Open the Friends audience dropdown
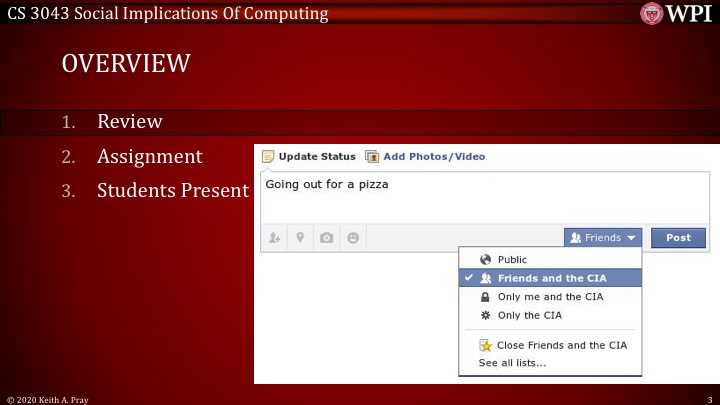 [x=603, y=238]
